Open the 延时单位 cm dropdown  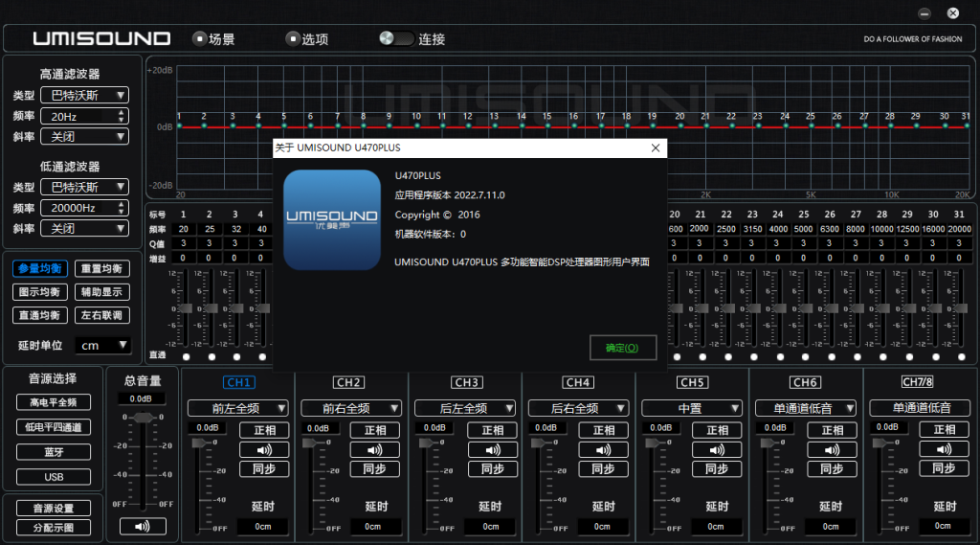click(103, 346)
